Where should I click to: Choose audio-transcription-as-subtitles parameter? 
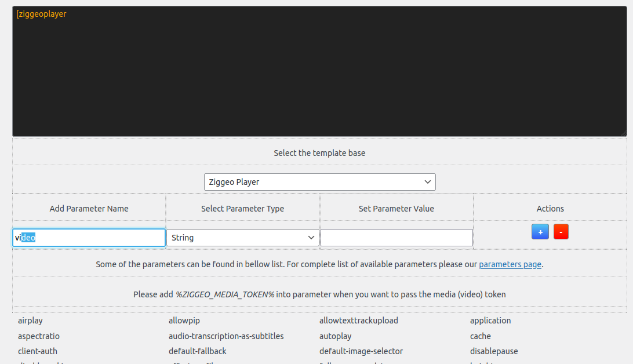click(x=226, y=336)
